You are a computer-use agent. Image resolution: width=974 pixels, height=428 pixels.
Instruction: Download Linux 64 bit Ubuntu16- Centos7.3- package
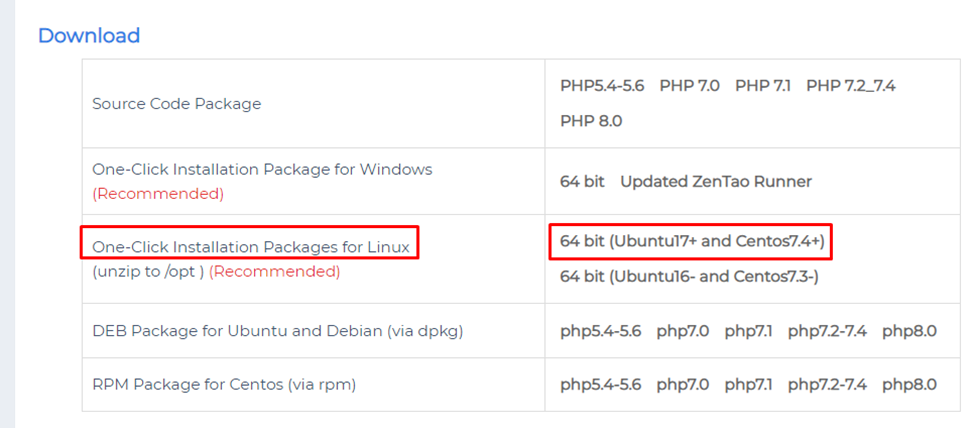click(690, 276)
